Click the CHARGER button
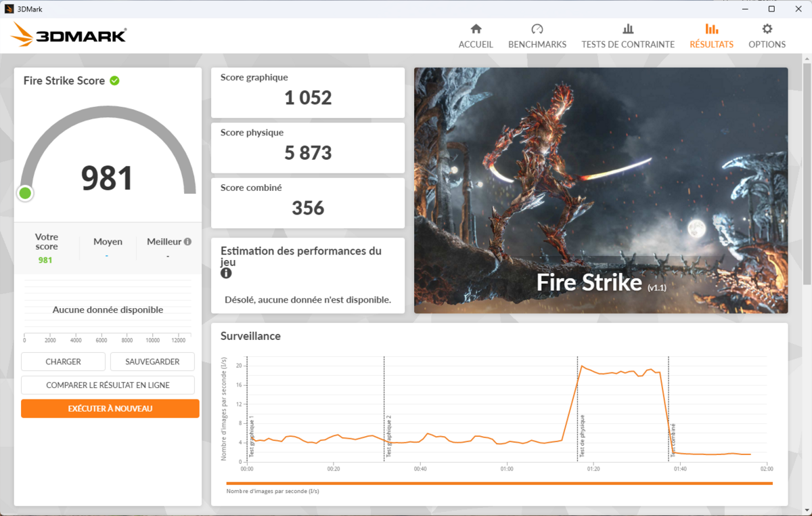This screenshot has height=516, width=812. point(63,362)
